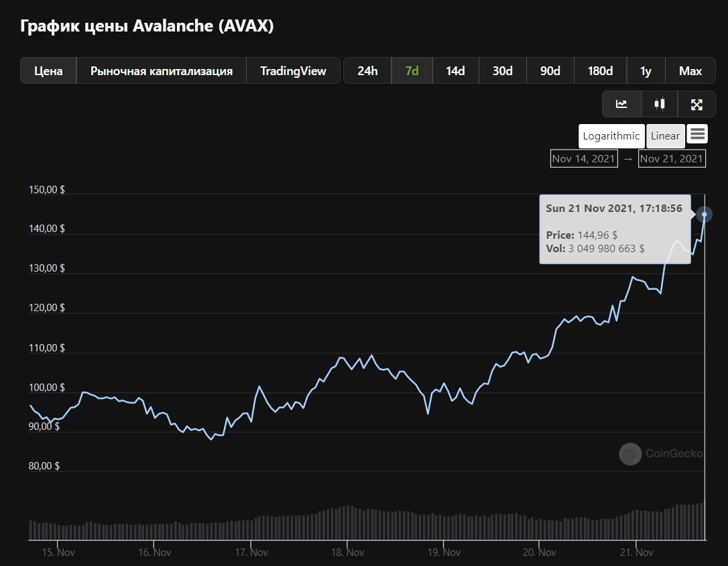Open the chart hamburger export menu
The image size is (728, 566).
pos(697,133)
